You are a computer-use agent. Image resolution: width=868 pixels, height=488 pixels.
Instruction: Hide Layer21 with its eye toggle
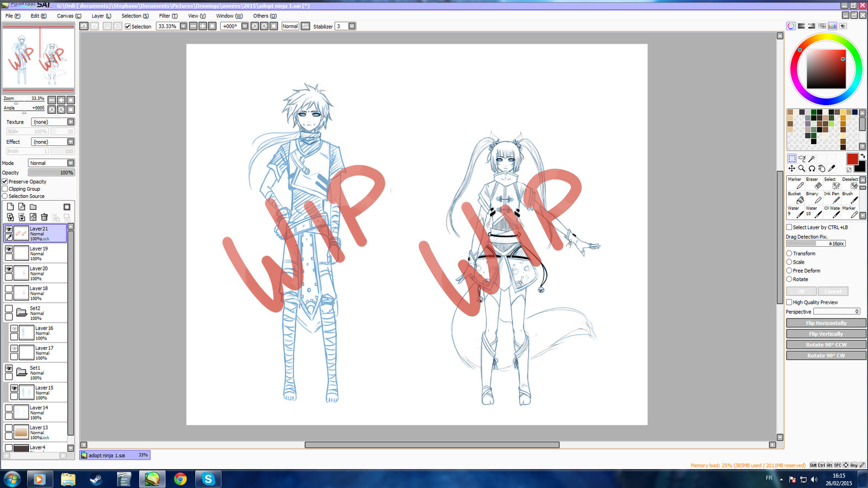(9, 229)
